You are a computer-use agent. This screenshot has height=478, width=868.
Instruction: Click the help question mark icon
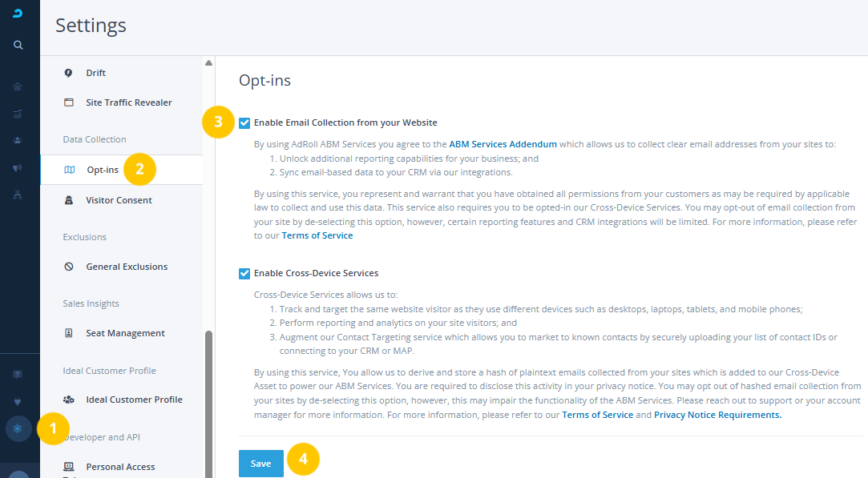18,374
